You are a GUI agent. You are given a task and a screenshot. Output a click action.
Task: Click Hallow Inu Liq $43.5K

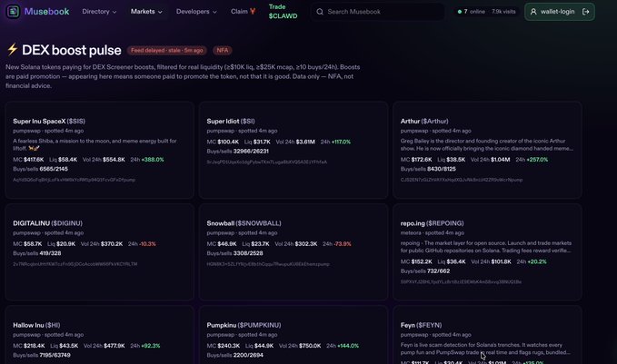[x=65, y=346]
